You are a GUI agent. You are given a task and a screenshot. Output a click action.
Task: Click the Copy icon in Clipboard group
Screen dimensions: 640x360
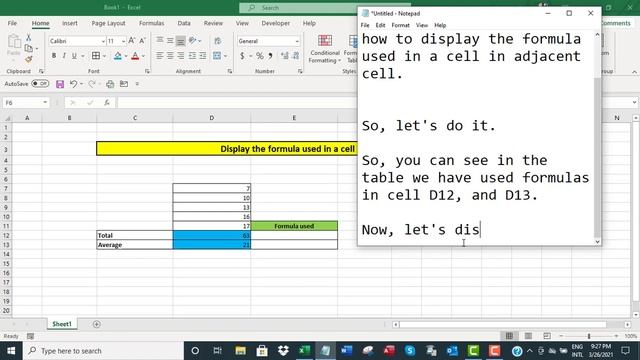pos(29,49)
